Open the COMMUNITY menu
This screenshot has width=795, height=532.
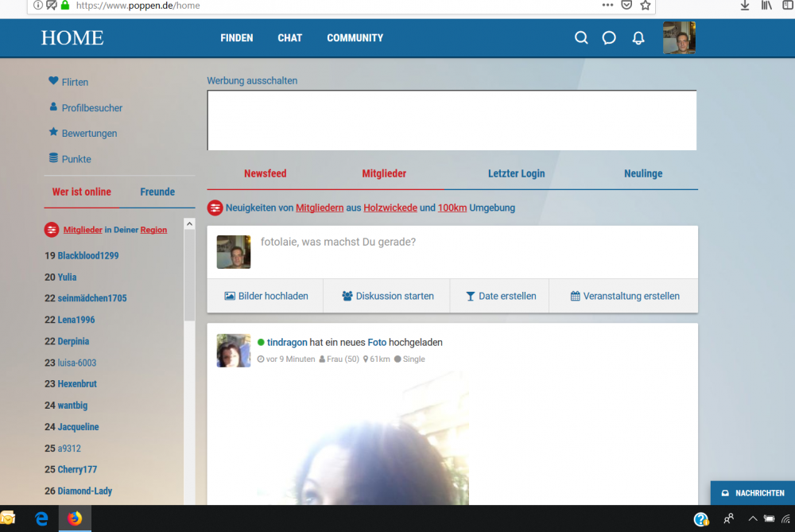click(x=355, y=38)
